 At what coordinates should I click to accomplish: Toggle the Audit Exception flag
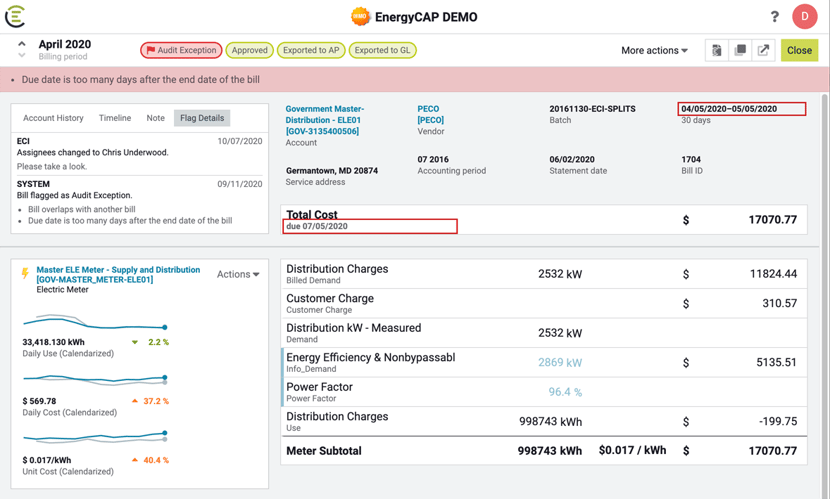181,50
